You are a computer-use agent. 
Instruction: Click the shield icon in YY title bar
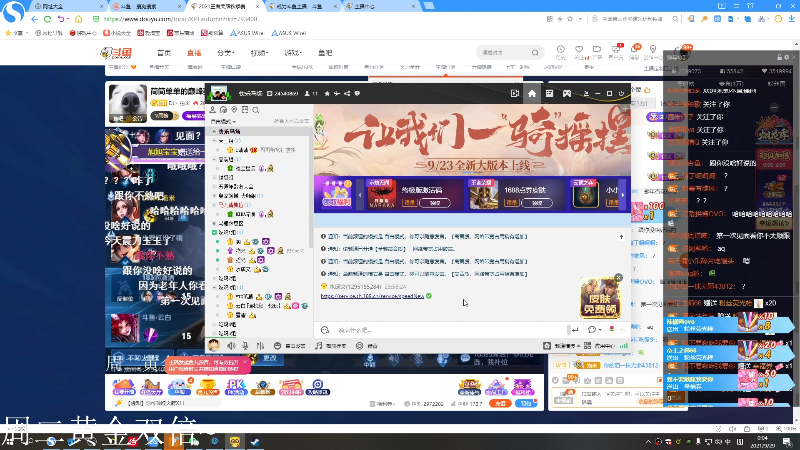pos(357,93)
